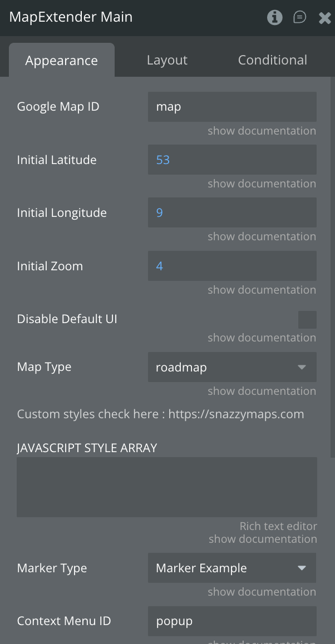The width and height of the screenshot is (335, 644).
Task: Focus the Initial Zoom field
Action: (232, 266)
